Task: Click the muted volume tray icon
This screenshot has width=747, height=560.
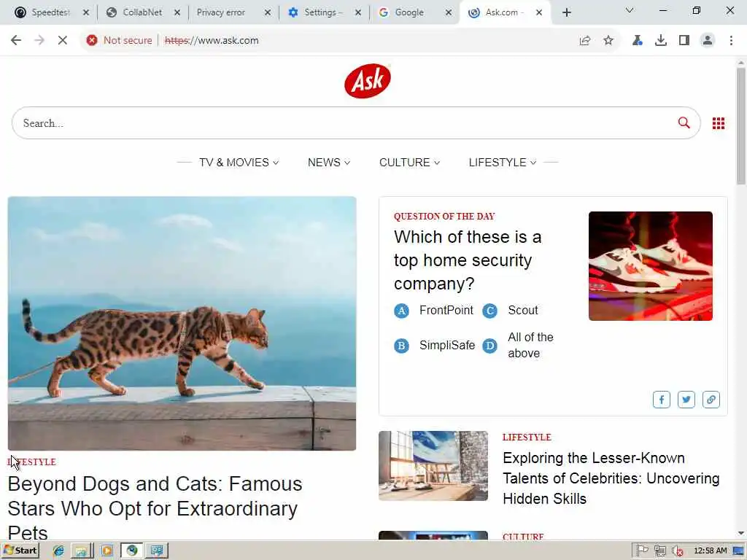Action: click(x=678, y=551)
